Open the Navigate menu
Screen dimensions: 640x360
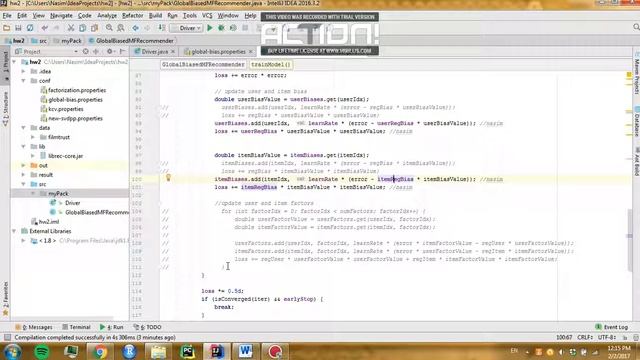point(61,16)
